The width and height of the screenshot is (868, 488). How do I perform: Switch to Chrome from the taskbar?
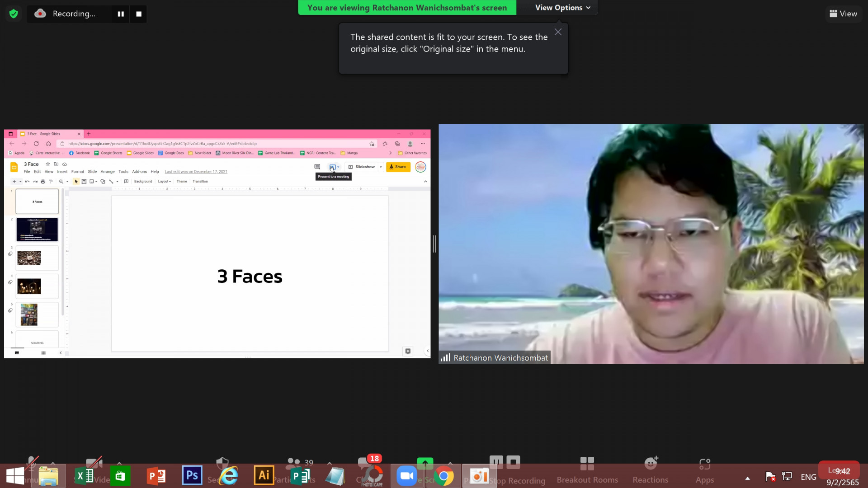click(444, 476)
